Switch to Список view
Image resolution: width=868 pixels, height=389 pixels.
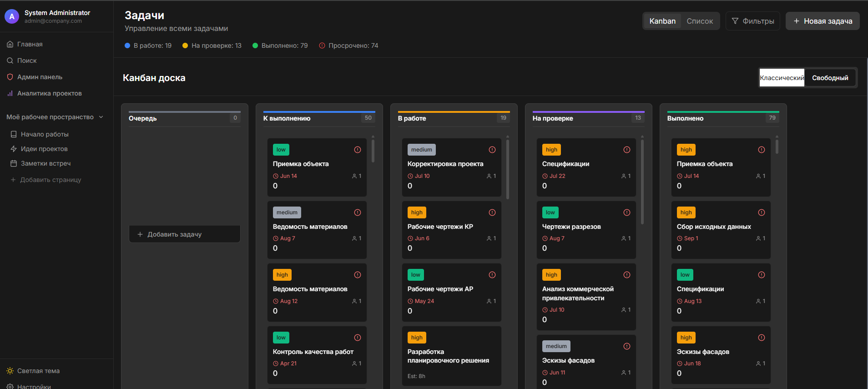pyautogui.click(x=700, y=21)
